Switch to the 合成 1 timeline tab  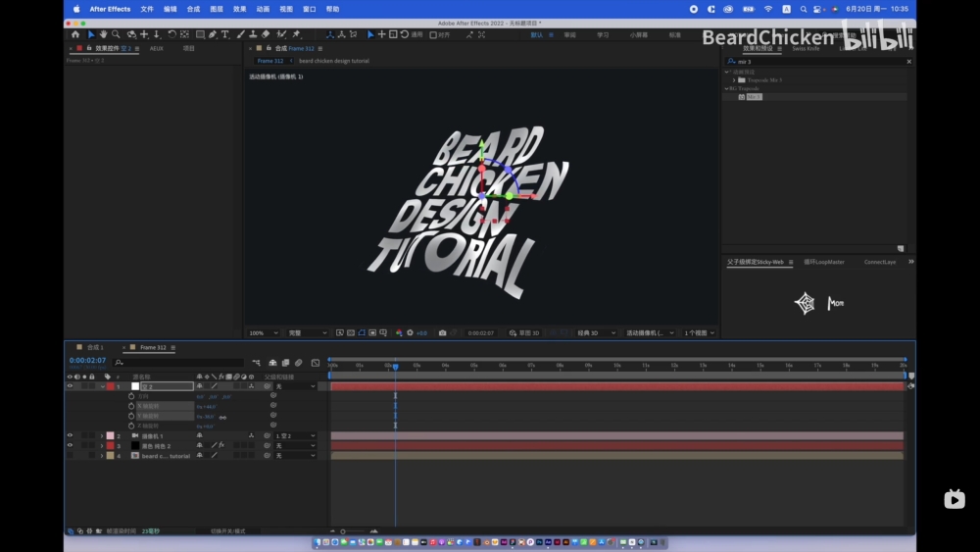click(x=95, y=348)
